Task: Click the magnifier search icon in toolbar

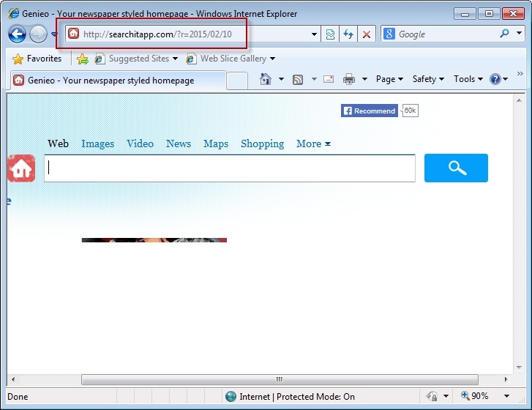Action: click(x=504, y=33)
